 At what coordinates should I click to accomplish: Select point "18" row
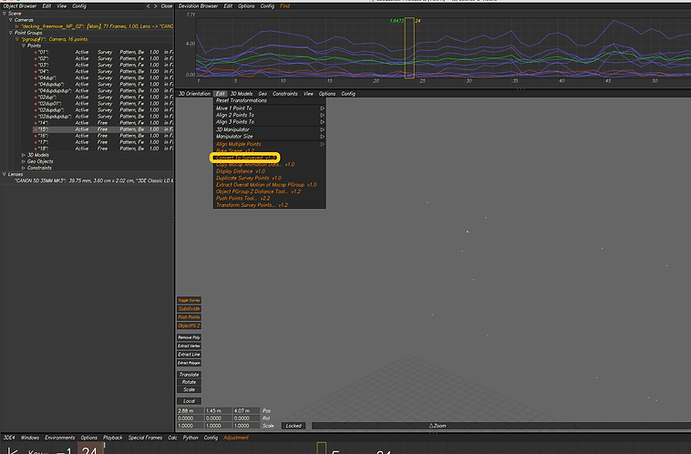[104, 149]
